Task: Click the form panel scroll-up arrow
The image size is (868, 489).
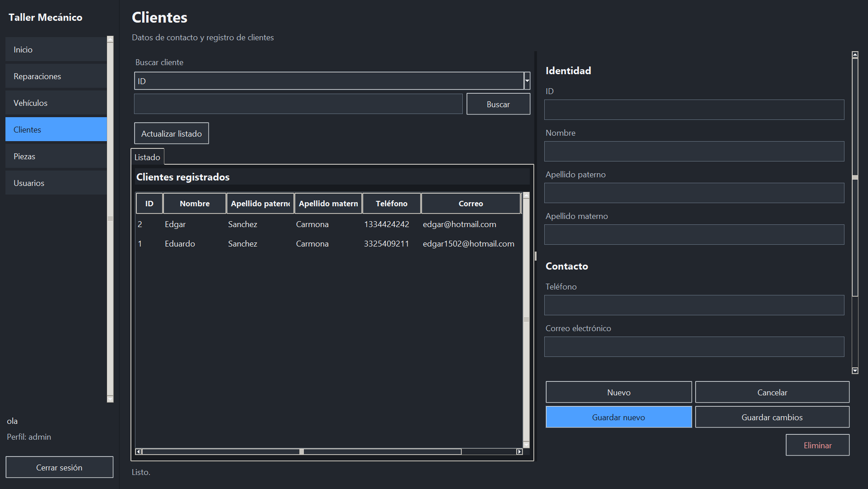Action: [855, 55]
